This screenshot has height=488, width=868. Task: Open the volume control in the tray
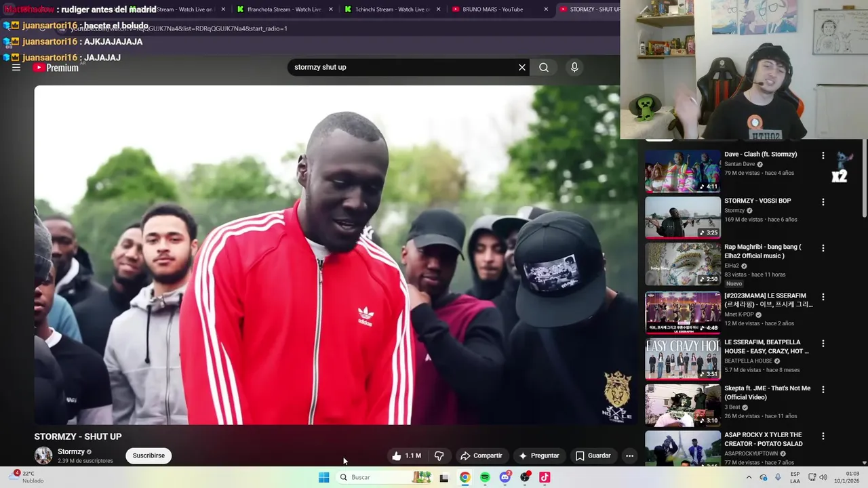tap(823, 477)
